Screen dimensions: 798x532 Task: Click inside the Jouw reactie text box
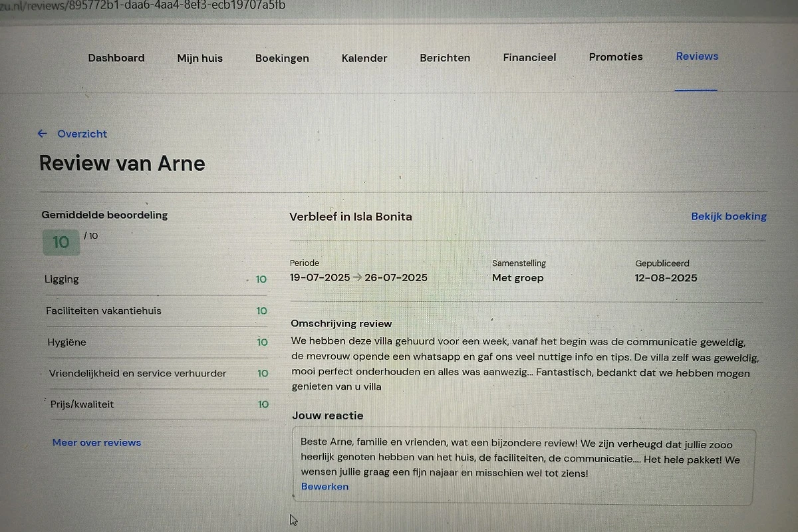click(x=523, y=459)
